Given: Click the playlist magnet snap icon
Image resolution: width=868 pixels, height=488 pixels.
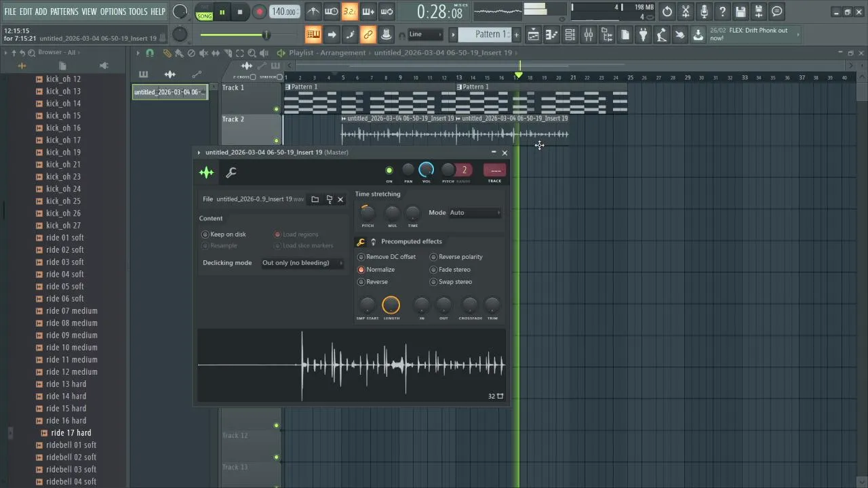Looking at the screenshot, I should click(150, 53).
